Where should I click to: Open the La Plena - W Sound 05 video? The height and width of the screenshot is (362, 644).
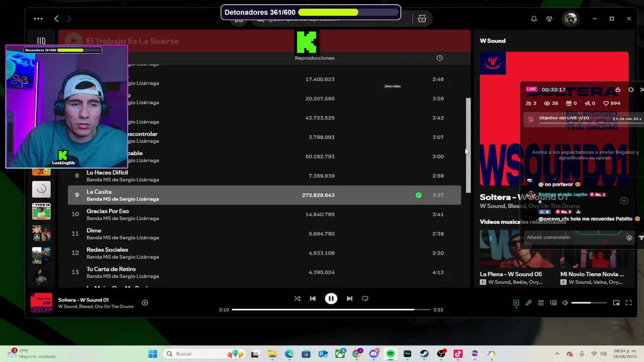click(516, 258)
